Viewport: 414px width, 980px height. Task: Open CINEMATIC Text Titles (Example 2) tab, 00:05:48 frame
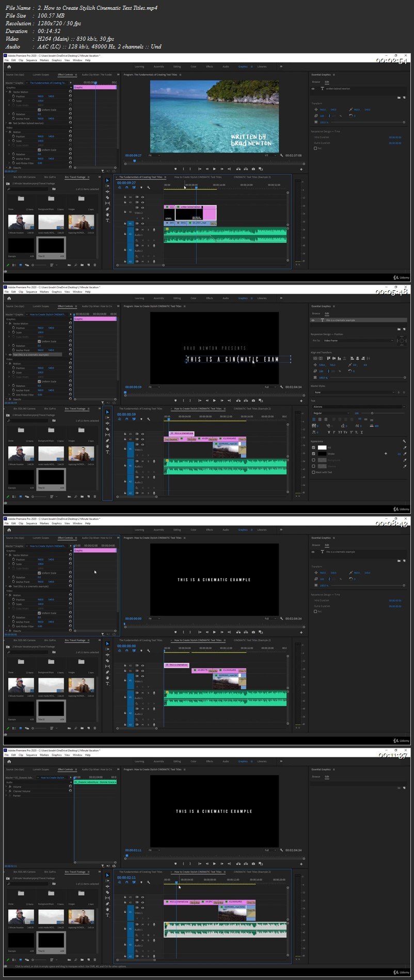[252, 409]
